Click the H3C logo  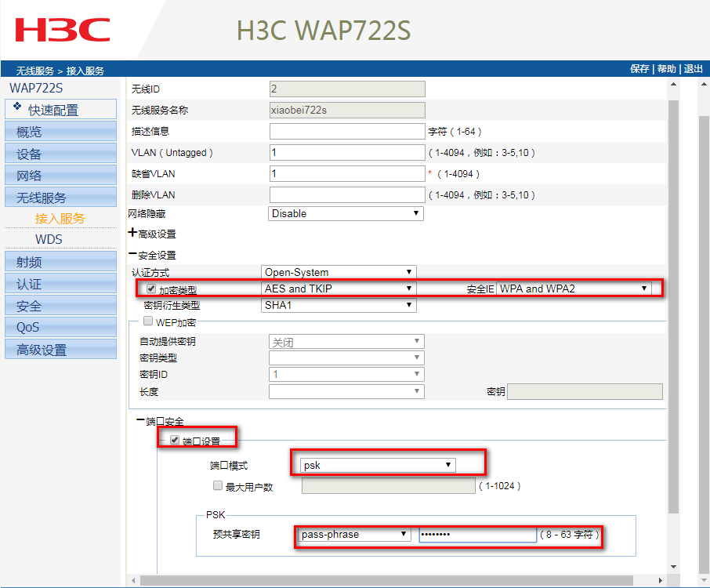pyautogui.click(x=63, y=30)
